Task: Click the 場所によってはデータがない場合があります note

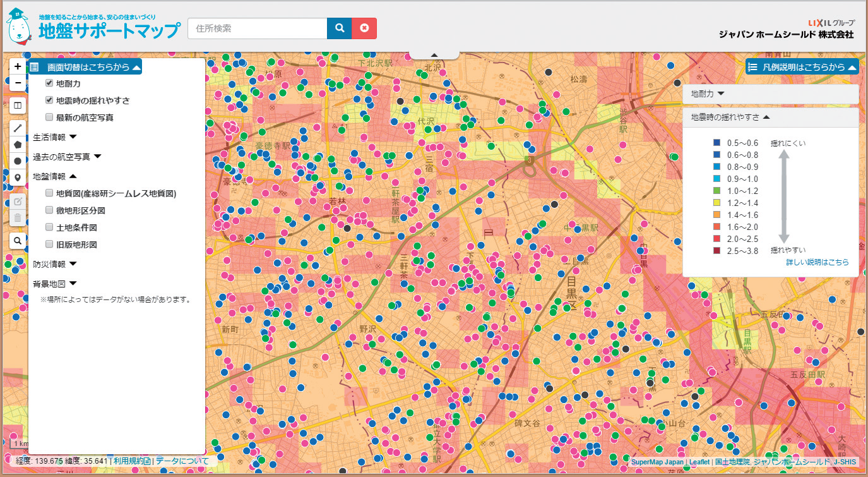Action: coord(116,299)
